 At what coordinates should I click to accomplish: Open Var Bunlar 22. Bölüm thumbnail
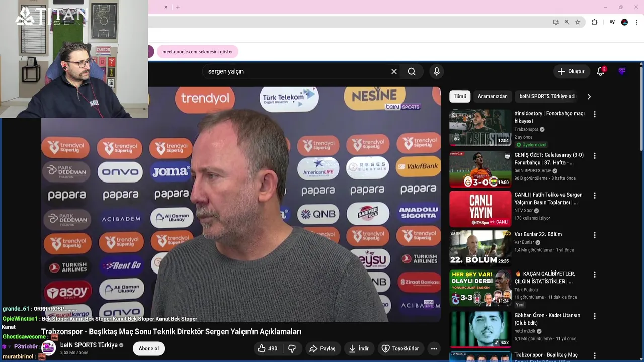[480, 248]
